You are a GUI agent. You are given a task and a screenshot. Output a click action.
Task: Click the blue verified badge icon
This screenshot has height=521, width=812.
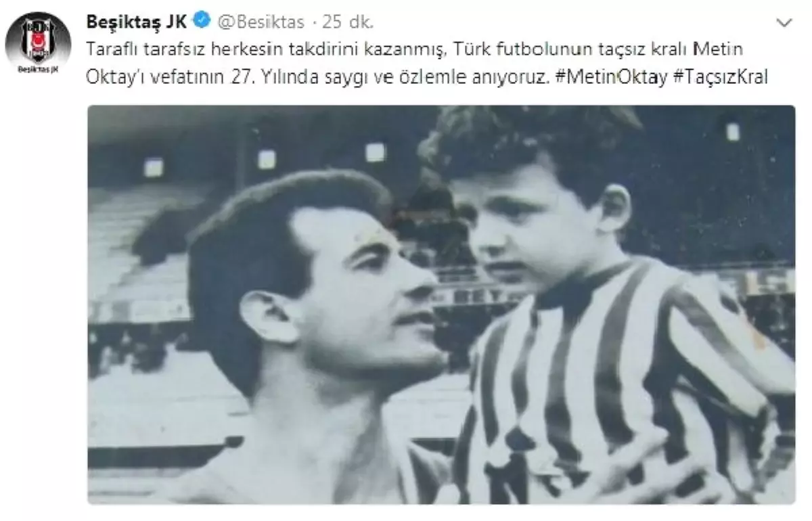[x=201, y=22]
